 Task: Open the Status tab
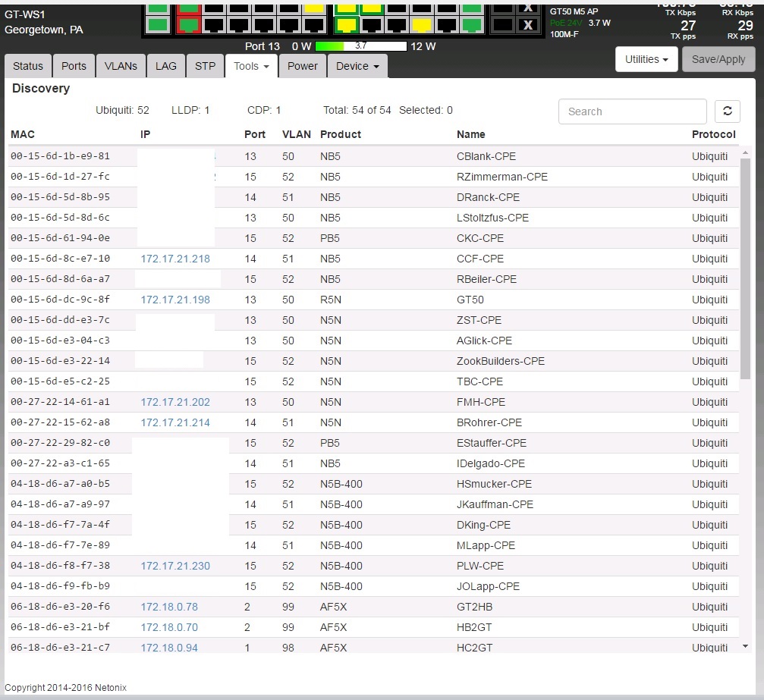tap(28, 66)
